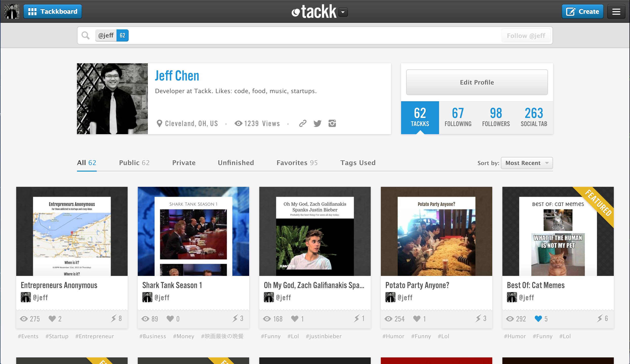Switch to the All 62 tab
Screen dimensions: 630x364
pos(87,163)
